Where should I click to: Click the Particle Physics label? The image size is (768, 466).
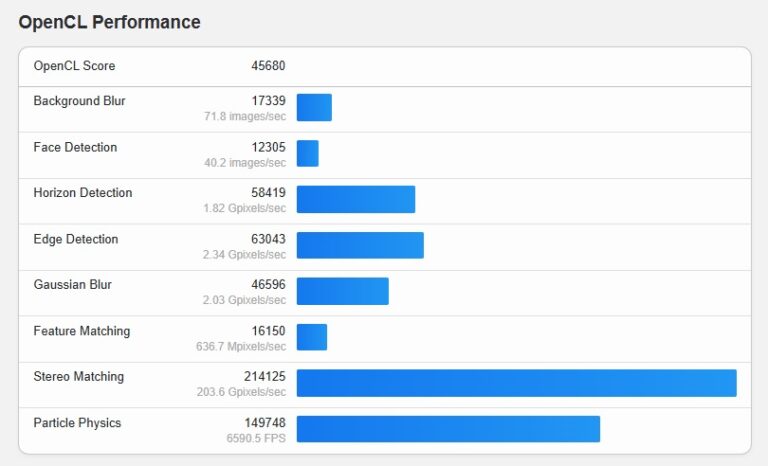(x=77, y=423)
